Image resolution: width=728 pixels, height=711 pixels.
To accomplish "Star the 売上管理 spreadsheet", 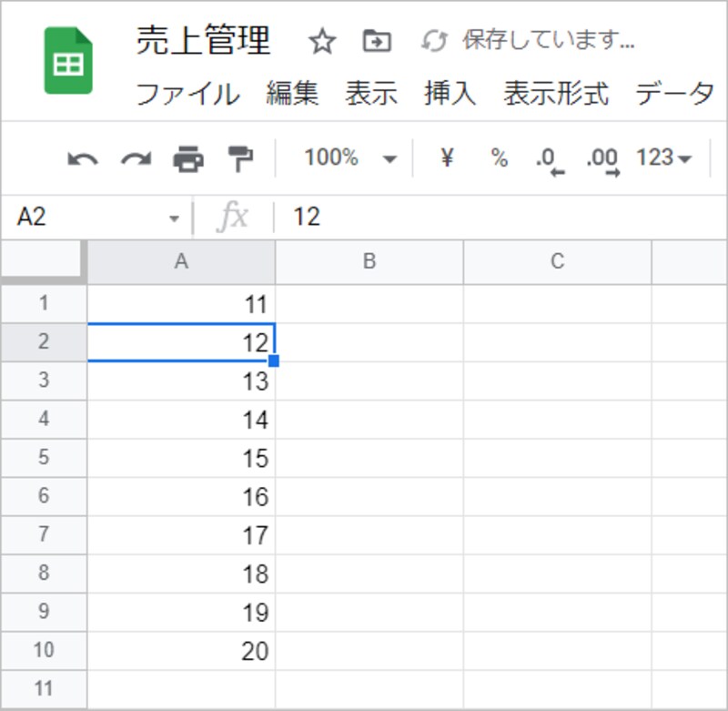I will pos(320,42).
